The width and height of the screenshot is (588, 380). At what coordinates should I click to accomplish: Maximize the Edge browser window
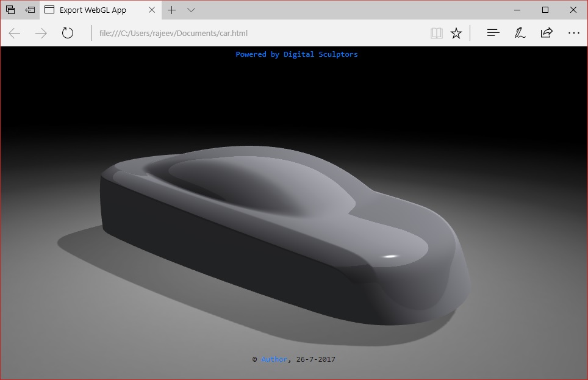click(x=545, y=10)
